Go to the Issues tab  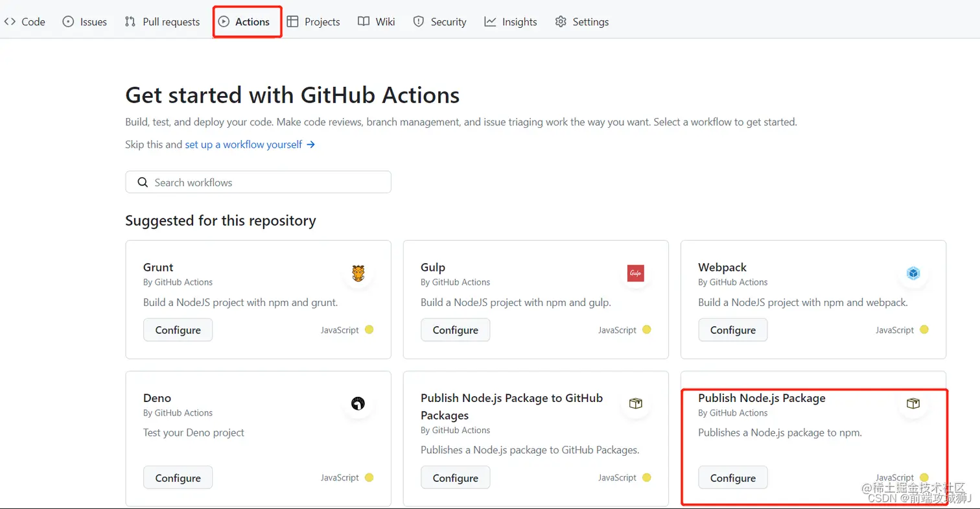click(x=85, y=22)
